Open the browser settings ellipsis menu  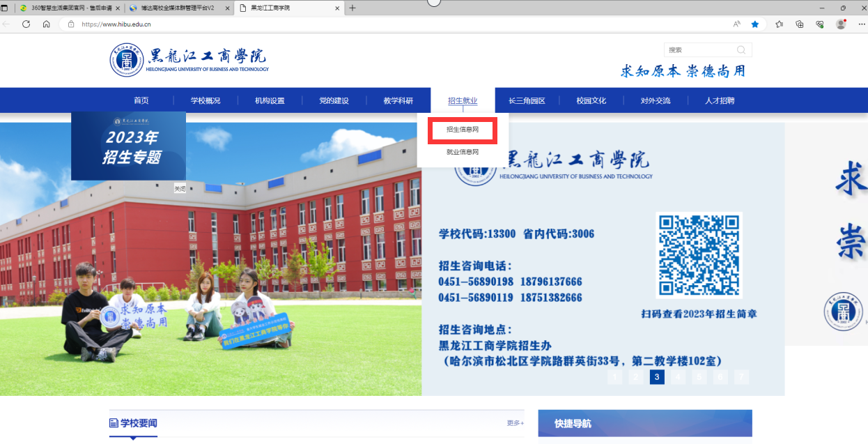tap(862, 24)
